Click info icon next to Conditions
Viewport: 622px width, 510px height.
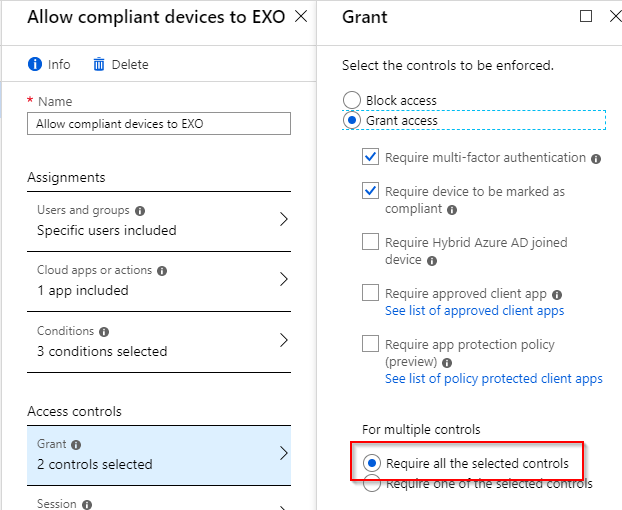tap(104, 331)
